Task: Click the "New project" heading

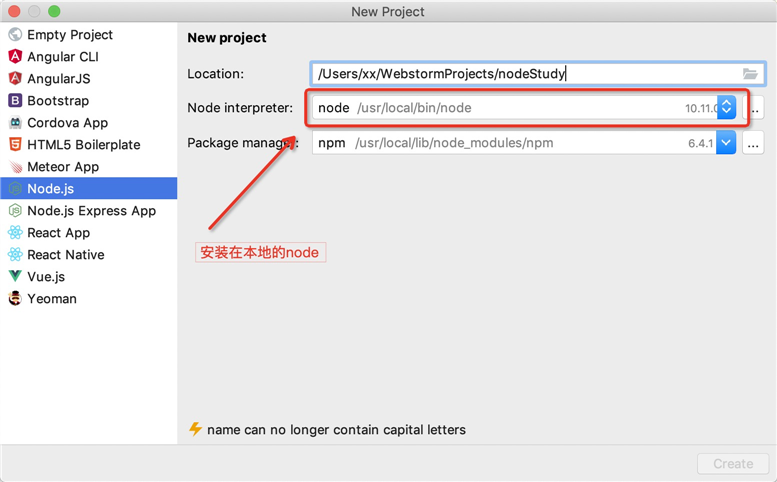Action: pyautogui.click(x=227, y=38)
